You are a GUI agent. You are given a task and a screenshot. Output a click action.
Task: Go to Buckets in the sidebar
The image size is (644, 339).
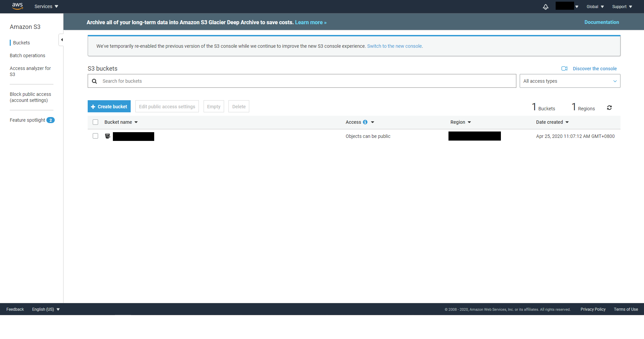click(x=22, y=43)
